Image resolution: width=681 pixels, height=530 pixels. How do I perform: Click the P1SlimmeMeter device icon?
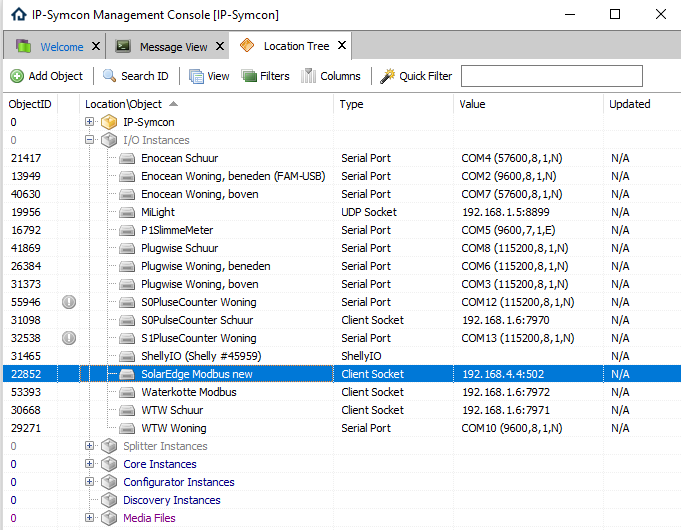click(x=127, y=230)
